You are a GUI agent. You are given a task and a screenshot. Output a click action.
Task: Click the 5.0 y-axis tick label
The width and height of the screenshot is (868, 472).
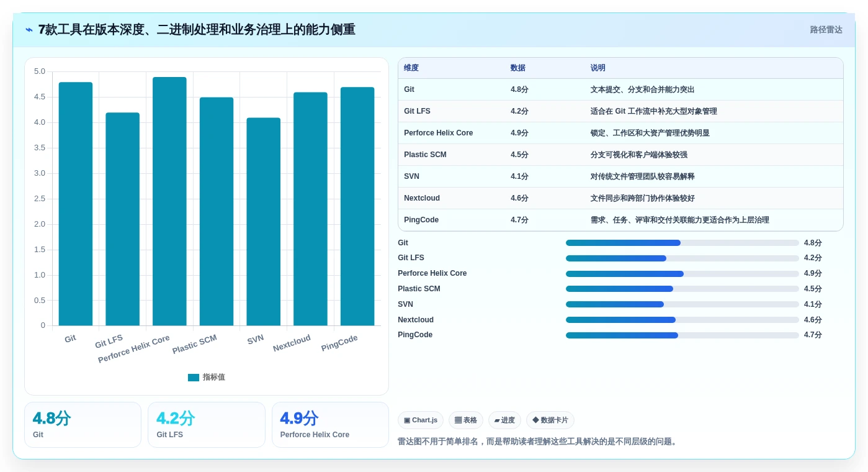tap(40, 71)
